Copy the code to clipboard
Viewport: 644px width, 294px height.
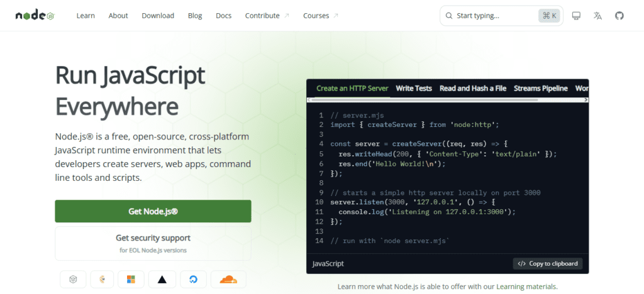coord(548,264)
